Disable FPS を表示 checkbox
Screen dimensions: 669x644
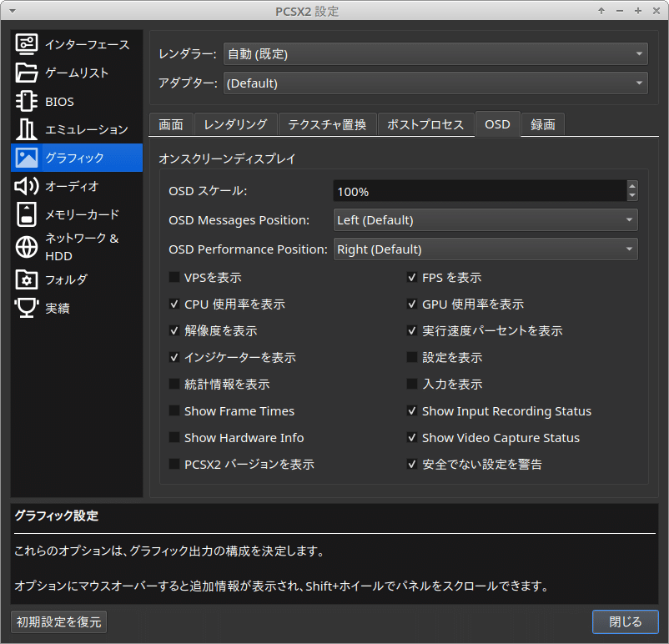click(412, 278)
